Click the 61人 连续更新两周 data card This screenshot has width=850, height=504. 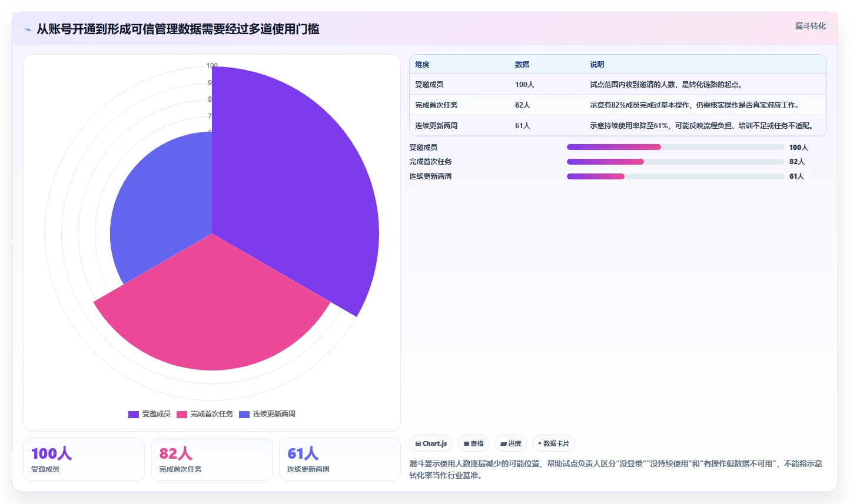[x=340, y=459]
